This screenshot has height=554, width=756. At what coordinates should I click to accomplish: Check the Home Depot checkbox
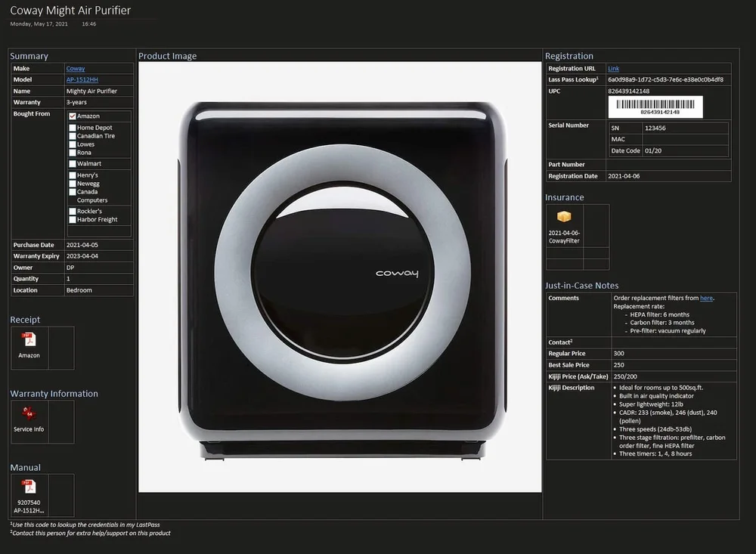pyautogui.click(x=73, y=128)
